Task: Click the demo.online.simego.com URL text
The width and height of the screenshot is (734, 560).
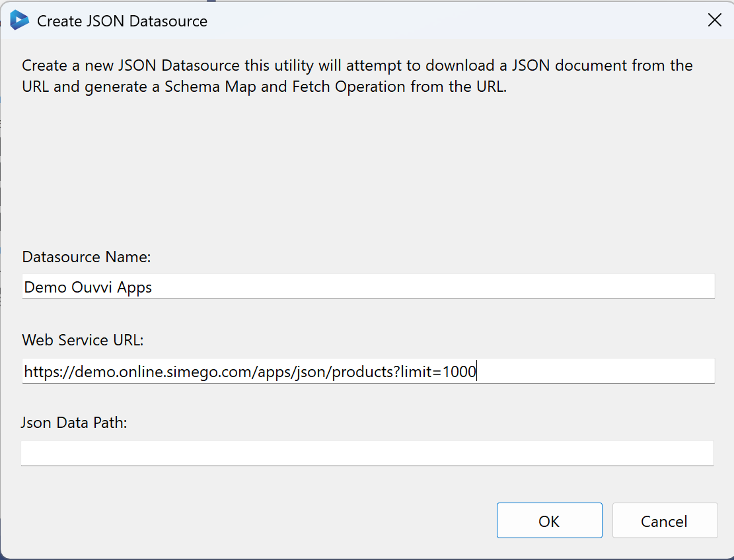Action: coord(250,370)
